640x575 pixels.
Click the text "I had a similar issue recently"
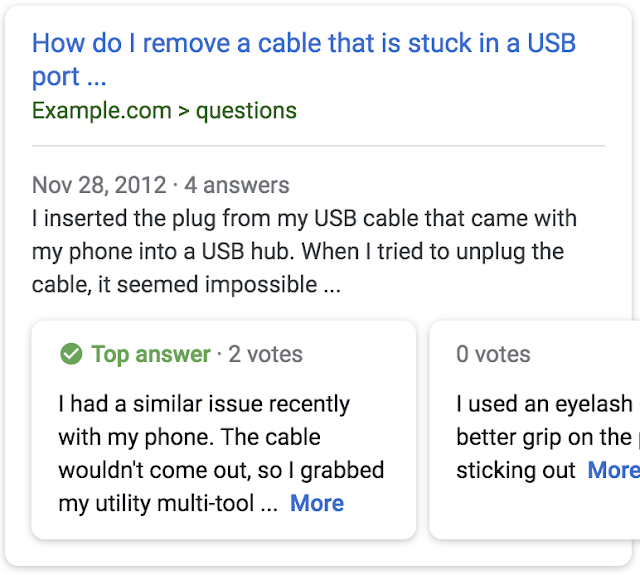click(x=204, y=404)
